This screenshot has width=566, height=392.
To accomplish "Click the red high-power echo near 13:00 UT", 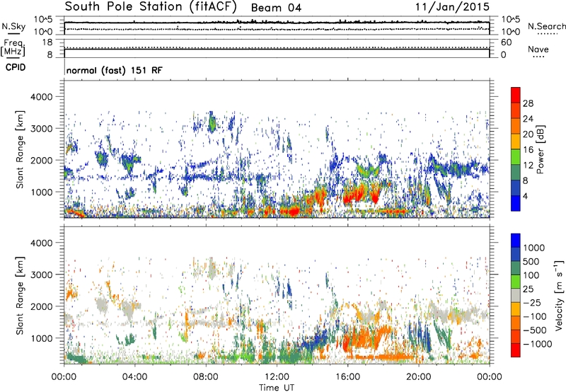I will pyautogui.click(x=293, y=211).
